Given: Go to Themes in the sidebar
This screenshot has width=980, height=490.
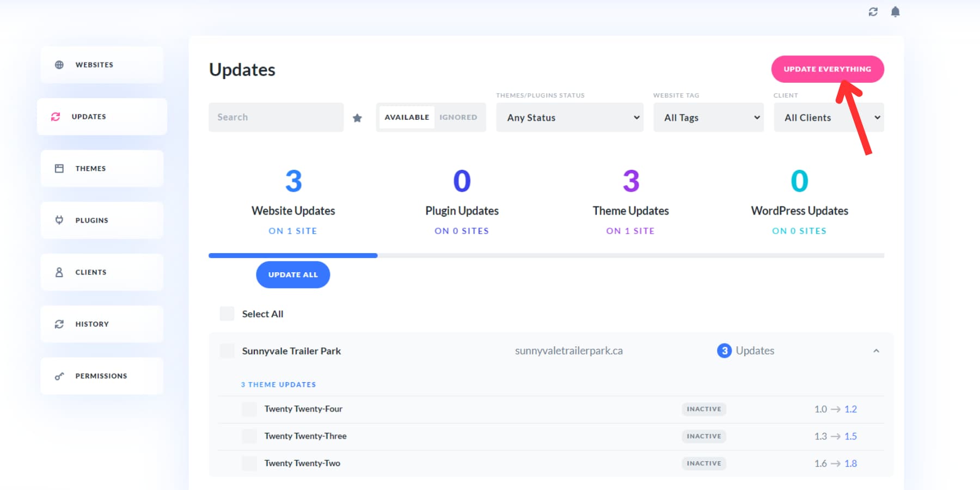Looking at the screenshot, I should coord(102,169).
